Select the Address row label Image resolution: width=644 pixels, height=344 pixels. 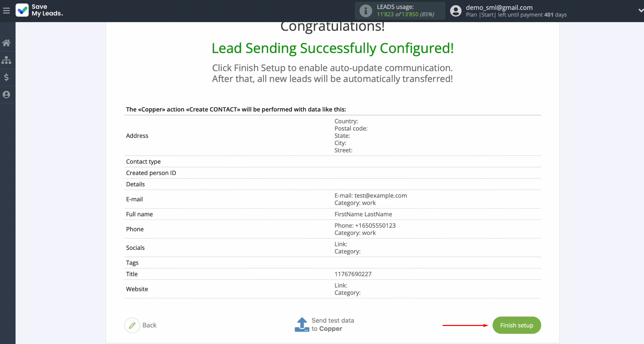pos(137,136)
